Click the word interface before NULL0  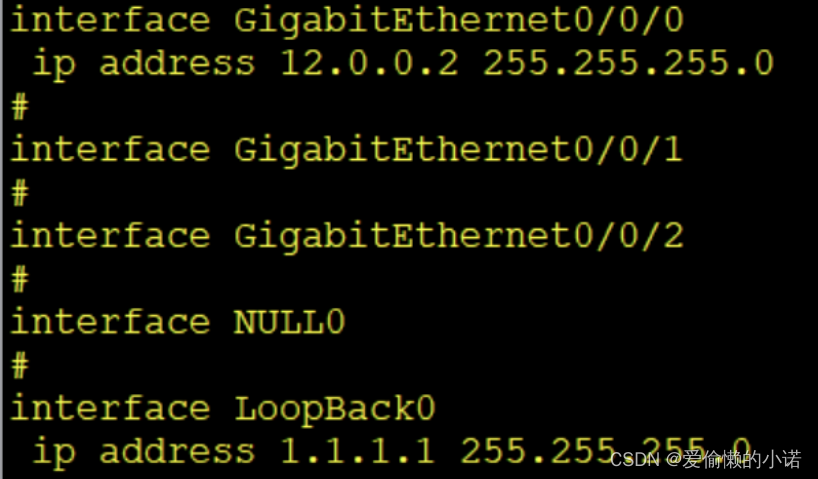pos(110,322)
